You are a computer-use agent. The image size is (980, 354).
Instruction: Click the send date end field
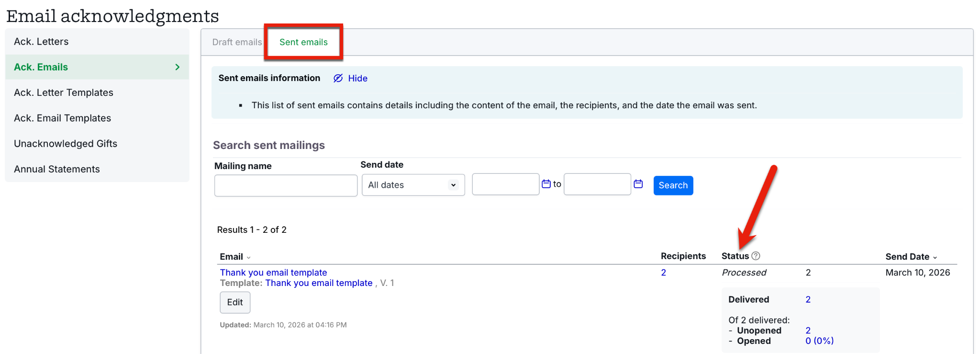(x=597, y=184)
